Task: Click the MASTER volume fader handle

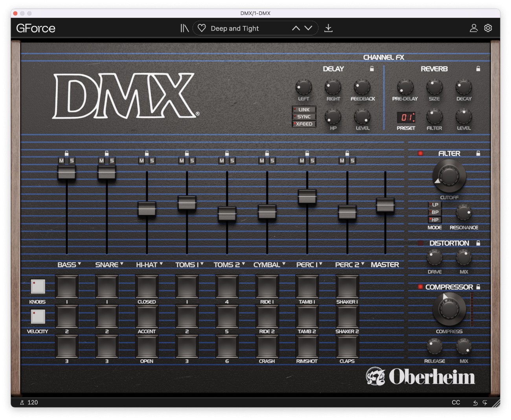Action: (x=385, y=205)
